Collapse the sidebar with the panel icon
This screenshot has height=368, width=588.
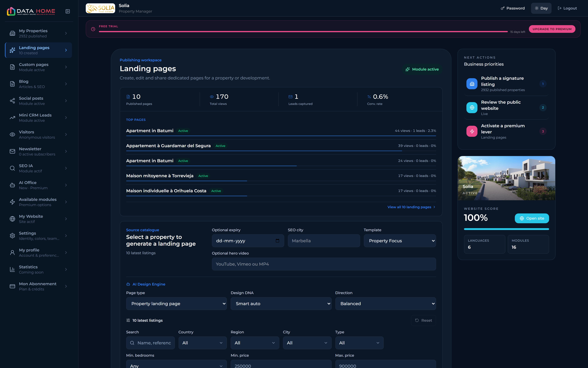68,11
